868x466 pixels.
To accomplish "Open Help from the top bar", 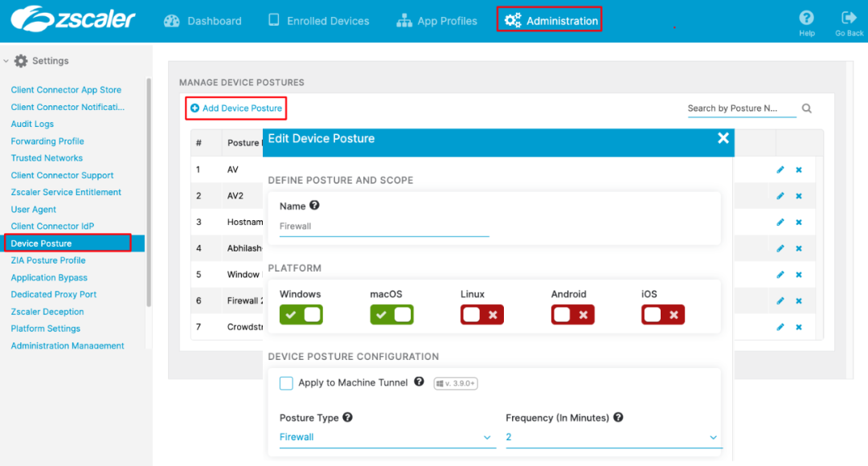I will [806, 21].
